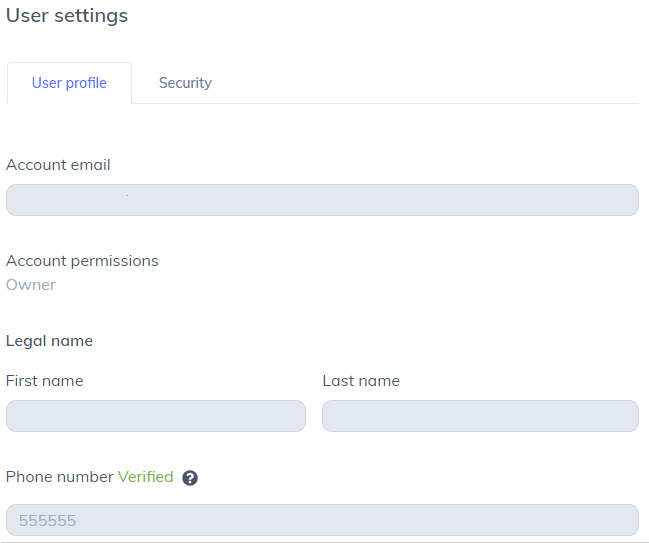Screen dimensions: 649x543
Task: Click the green Verified status text
Action: coord(146,477)
